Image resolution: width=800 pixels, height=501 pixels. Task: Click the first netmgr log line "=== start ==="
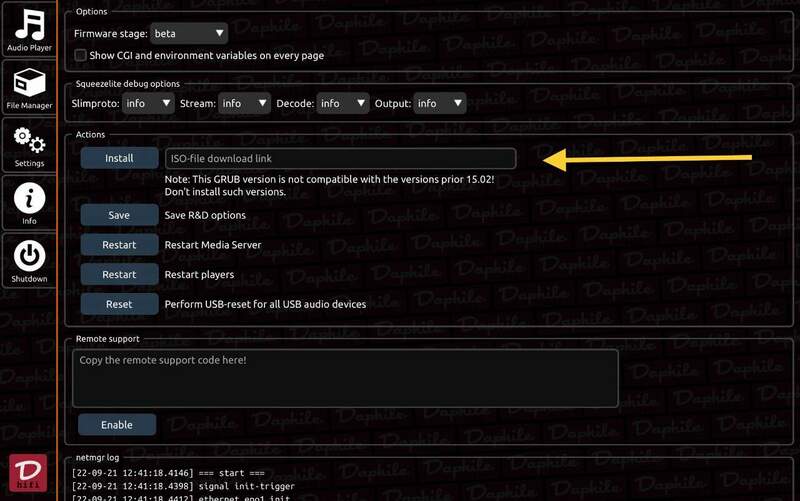168,473
